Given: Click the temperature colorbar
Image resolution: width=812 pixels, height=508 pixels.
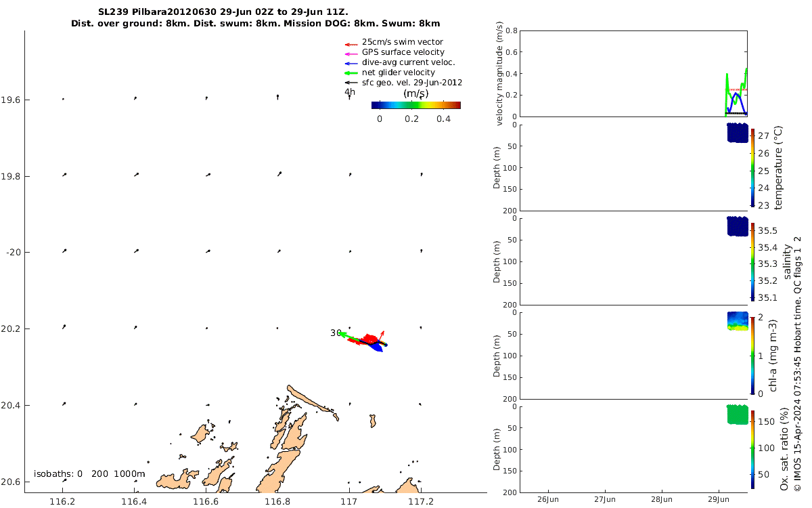Looking at the screenshot, I should 752,167.
